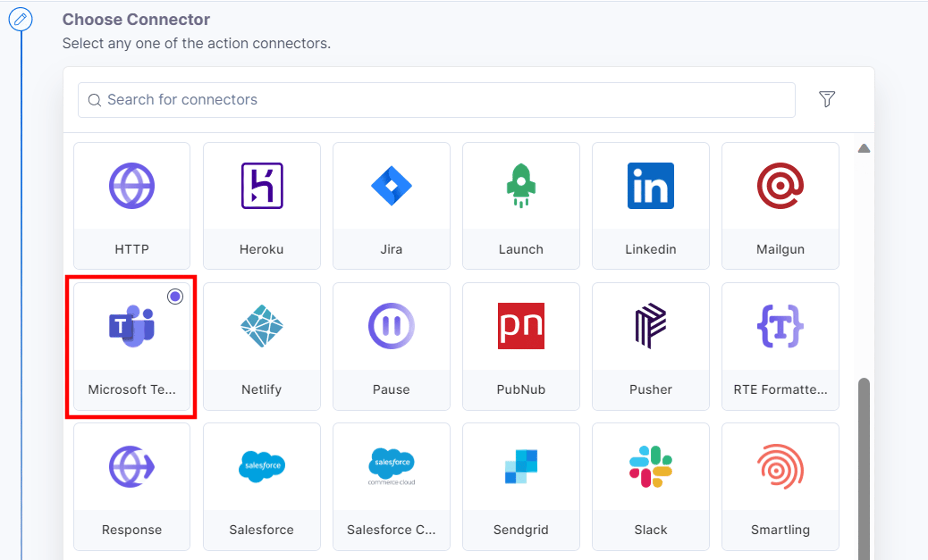The width and height of the screenshot is (928, 560).
Task: Select the Response connector icon
Action: 132,467
